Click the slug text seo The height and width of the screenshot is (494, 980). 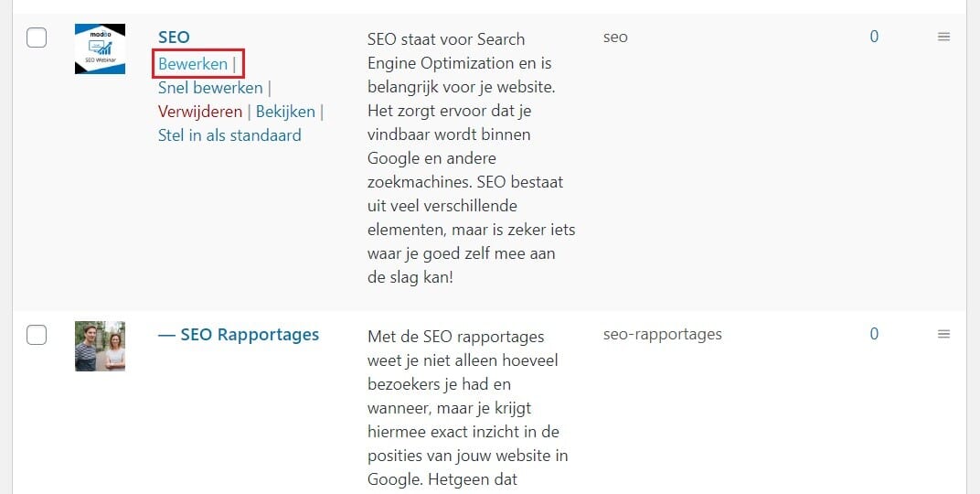click(615, 38)
